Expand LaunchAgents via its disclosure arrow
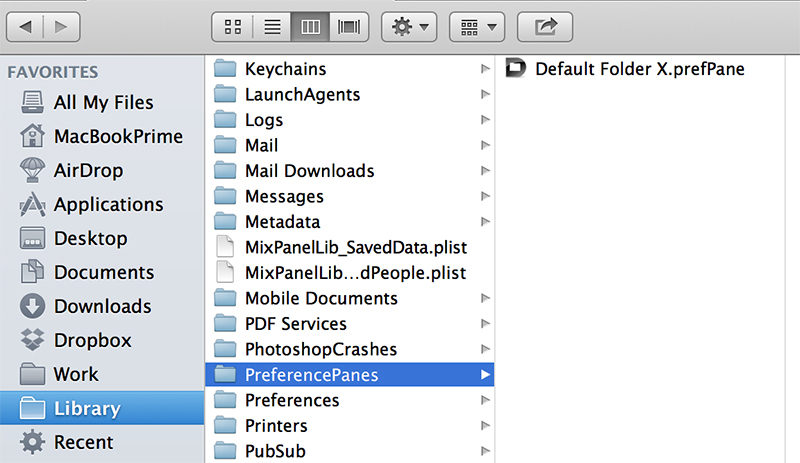This screenshot has height=463, width=800. [x=485, y=94]
